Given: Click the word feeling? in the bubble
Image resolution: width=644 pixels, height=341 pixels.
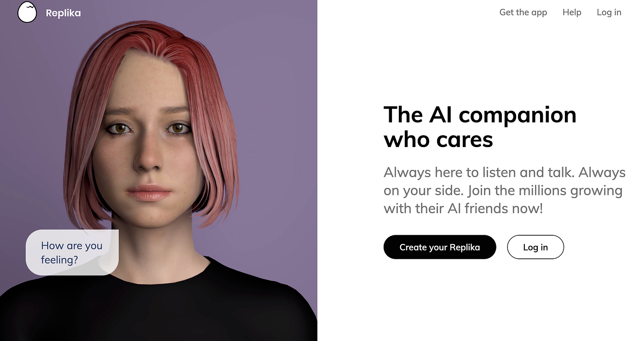Looking at the screenshot, I should click(59, 260).
